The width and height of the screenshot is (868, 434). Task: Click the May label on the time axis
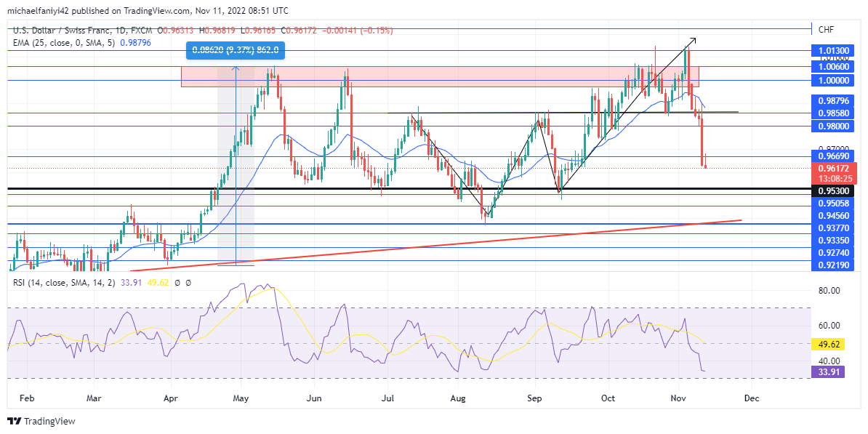pyautogui.click(x=242, y=398)
